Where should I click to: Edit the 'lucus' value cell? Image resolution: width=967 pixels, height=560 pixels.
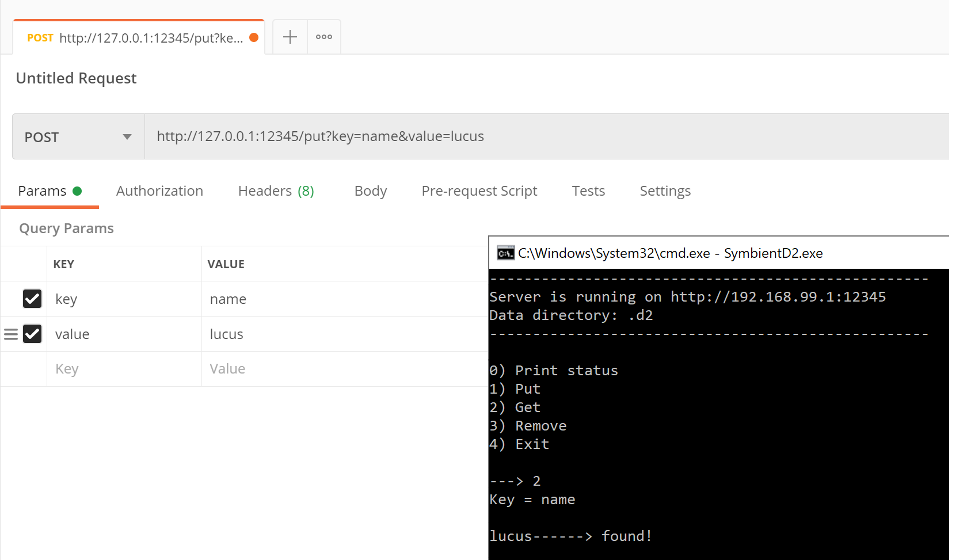(226, 334)
